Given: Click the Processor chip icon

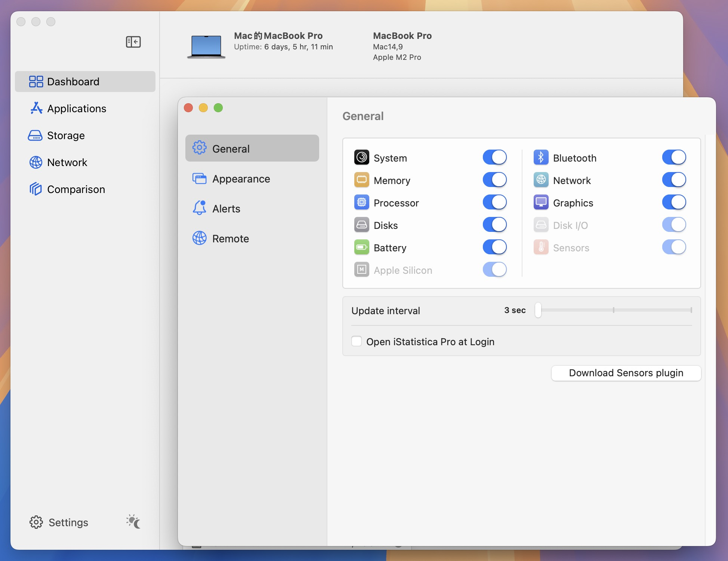Looking at the screenshot, I should [x=361, y=202].
